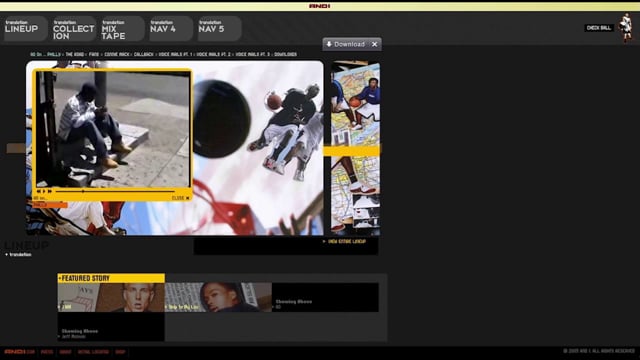This screenshot has height=360, width=640.
Task: Open the lower-left featured story black tile
Action: (111, 327)
